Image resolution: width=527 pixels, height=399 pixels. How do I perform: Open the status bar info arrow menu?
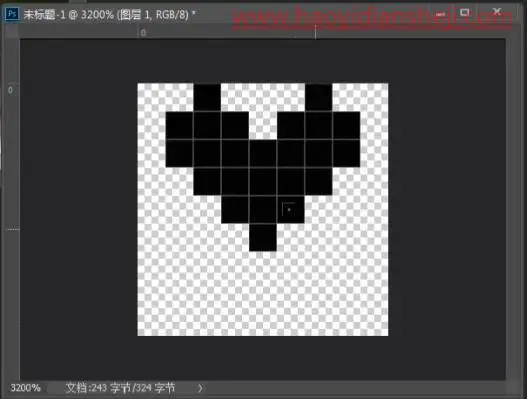pyautogui.click(x=200, y=388)
